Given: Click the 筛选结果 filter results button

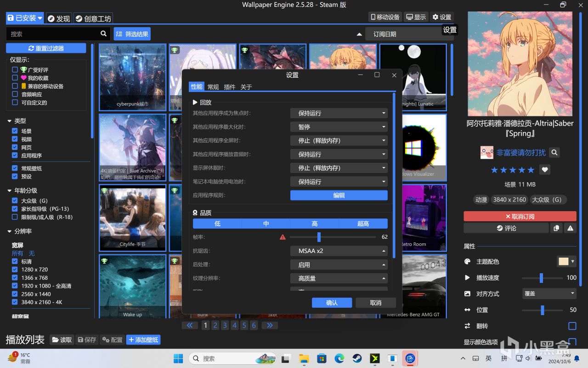Looking at the screenshot, I should point(132,34).
